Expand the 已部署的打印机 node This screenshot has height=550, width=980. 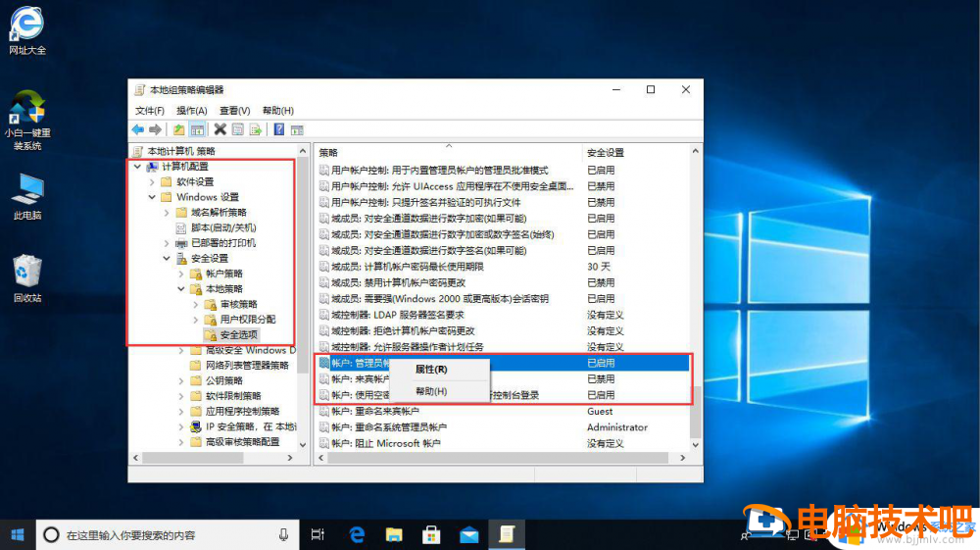(167, 243)
